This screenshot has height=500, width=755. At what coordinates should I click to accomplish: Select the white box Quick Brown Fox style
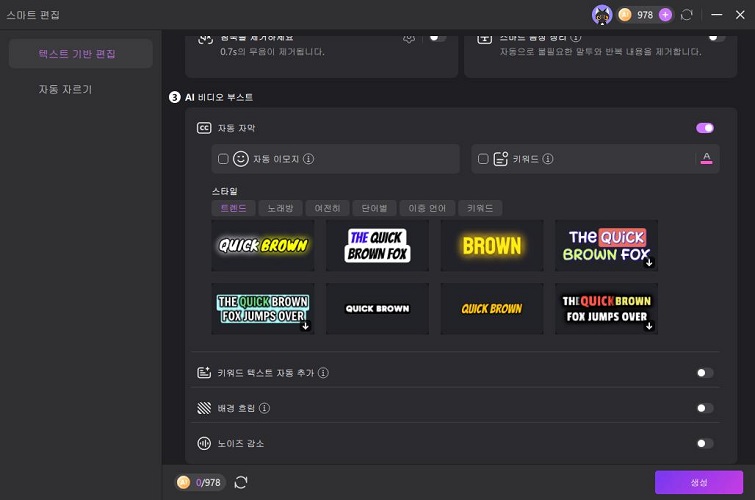coord(378,246)
